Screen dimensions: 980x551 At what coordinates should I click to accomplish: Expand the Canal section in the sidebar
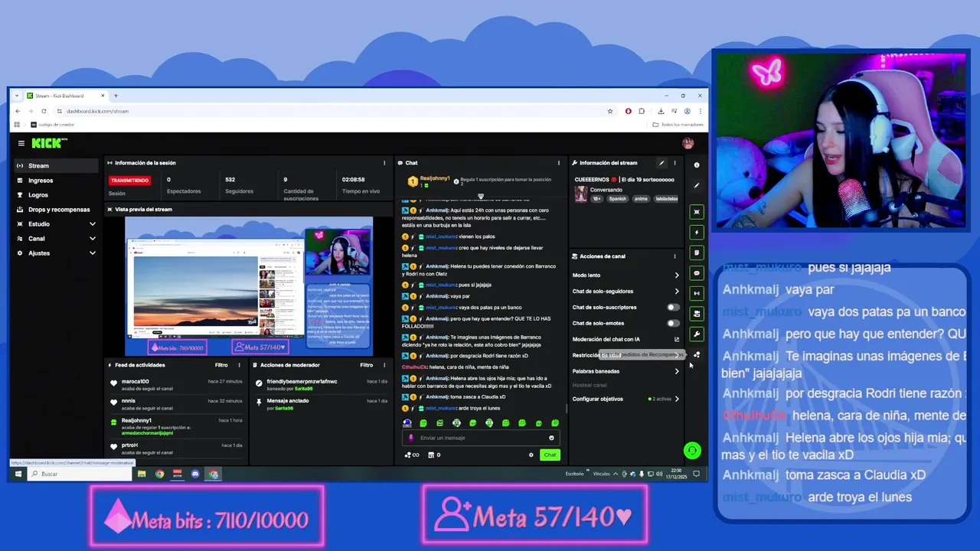click(55, 239)
